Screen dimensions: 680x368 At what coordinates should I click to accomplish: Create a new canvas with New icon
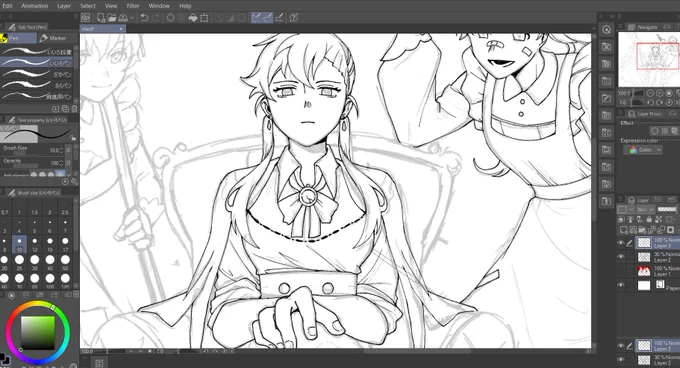[101, 18]
